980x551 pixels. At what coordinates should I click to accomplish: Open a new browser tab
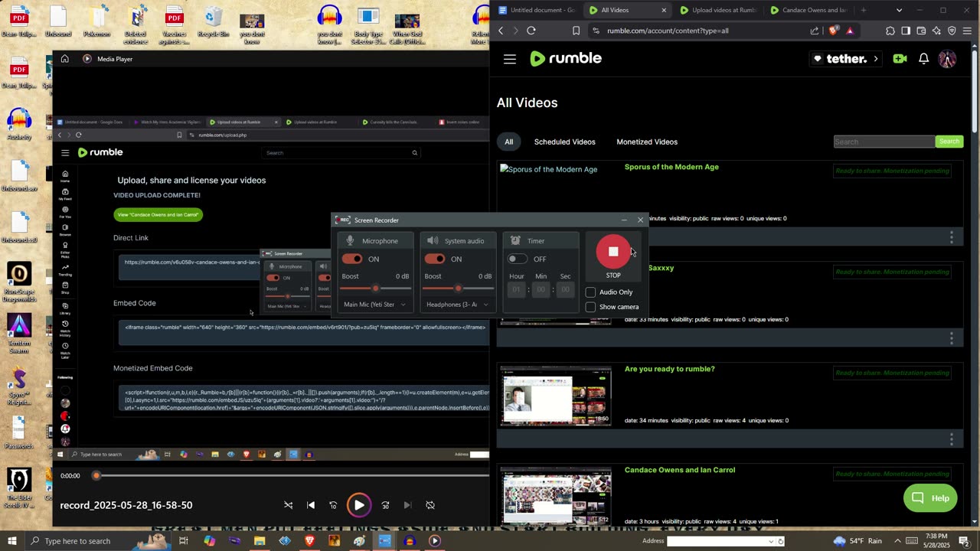click(x=864, y=10)
